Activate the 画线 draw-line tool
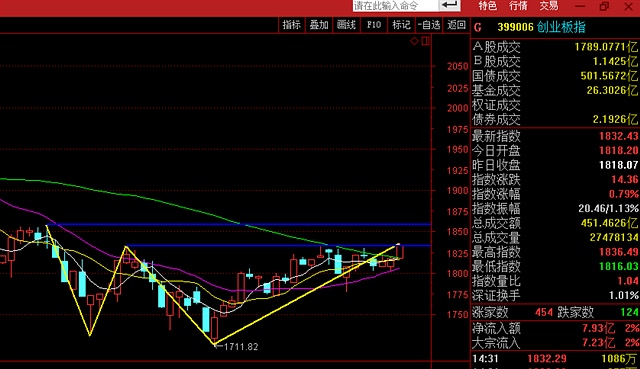 346,25
